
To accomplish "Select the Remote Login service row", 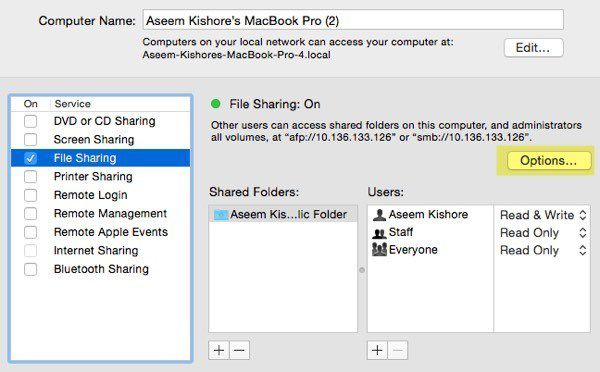I will pos(100,195).
